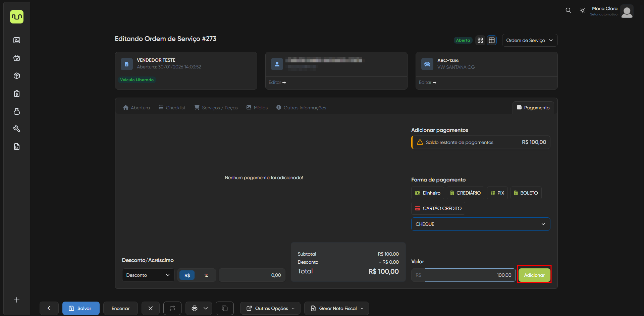Open the shopping basket sidebar icon
The image size is (644, 316).
pos(17,58)
